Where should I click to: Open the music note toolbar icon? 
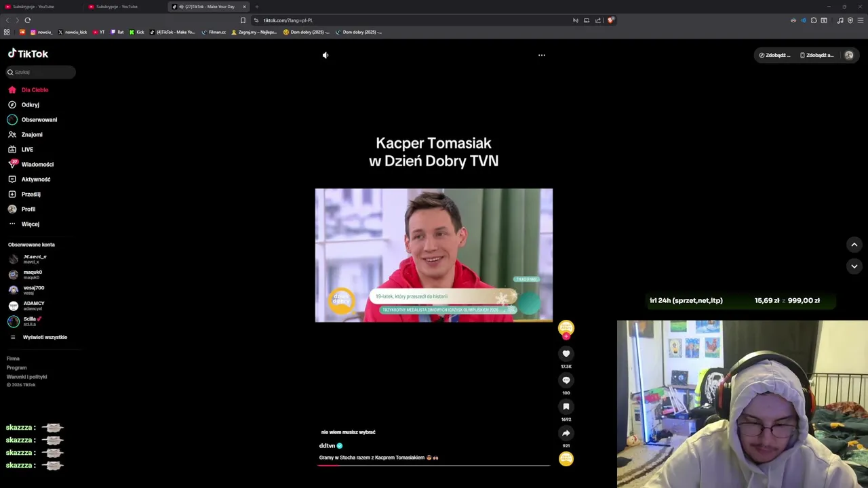click(840, 20)
